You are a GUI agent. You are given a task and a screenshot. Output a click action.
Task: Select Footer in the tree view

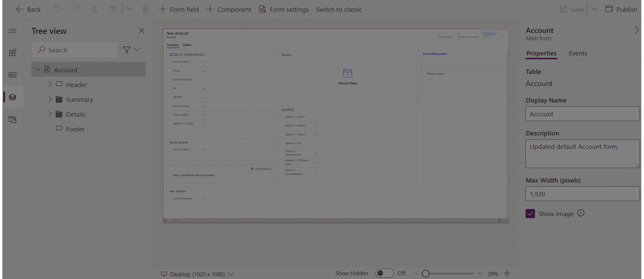coord(75,129)
